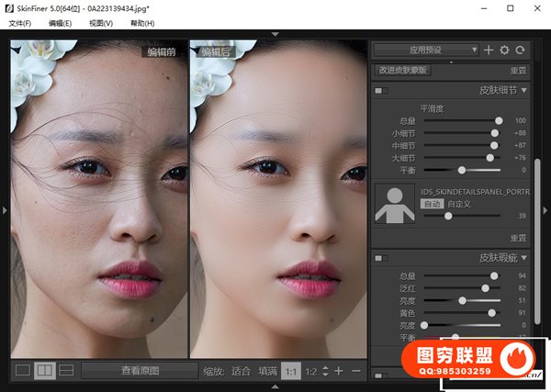Screen dimensions: 551x392
Task: Click the 总量 smoothness slider handle
Action: click(499, 120)
